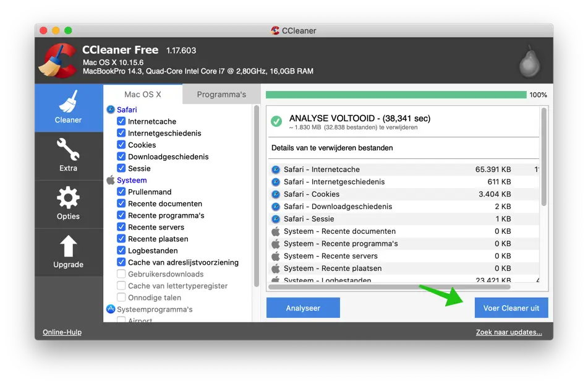Select the Safari category heading
Image resolution: width=588 pixels, height=386 pixels.
coord(127,109)
